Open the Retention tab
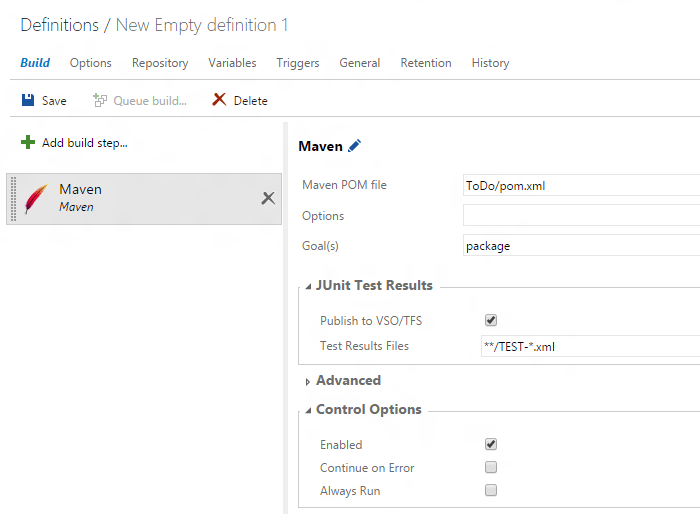Viewport: 700px width, 514px height. [x=426, y=63]
